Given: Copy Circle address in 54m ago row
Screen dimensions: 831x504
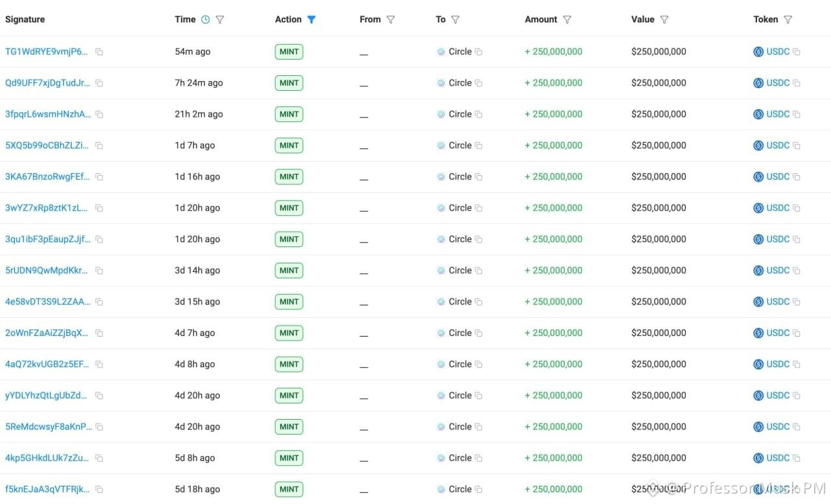Looking at the screenshot, I should pos(478,52).
